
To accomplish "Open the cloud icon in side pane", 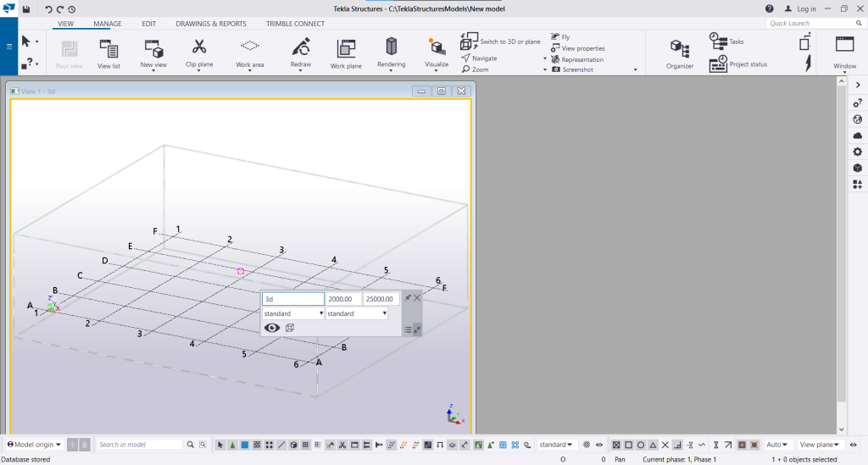I will [x=858, y=136].
